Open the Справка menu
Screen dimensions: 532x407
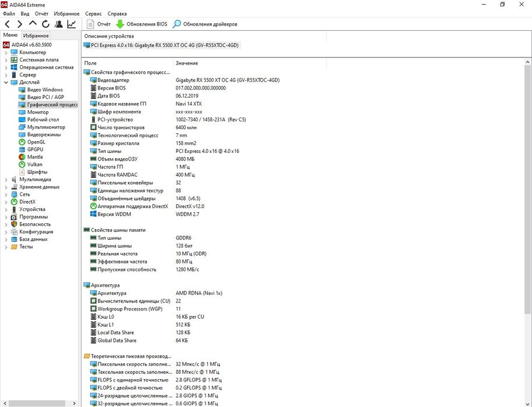pos(117,13)
